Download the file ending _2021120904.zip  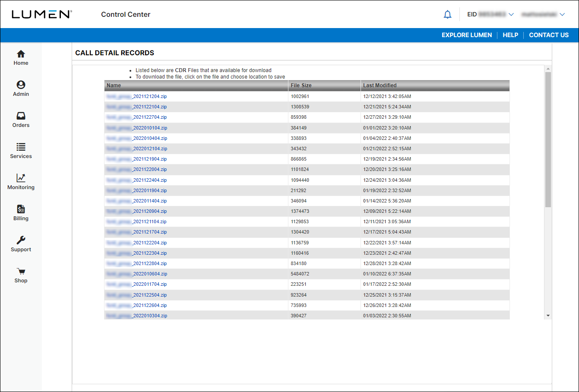pos(136,211)
